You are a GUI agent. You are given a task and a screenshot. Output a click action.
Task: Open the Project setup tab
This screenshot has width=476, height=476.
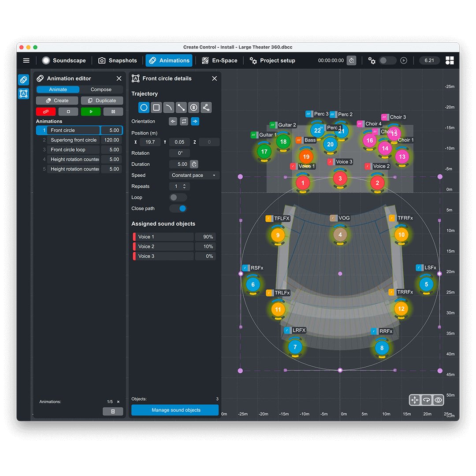[272, 60]
